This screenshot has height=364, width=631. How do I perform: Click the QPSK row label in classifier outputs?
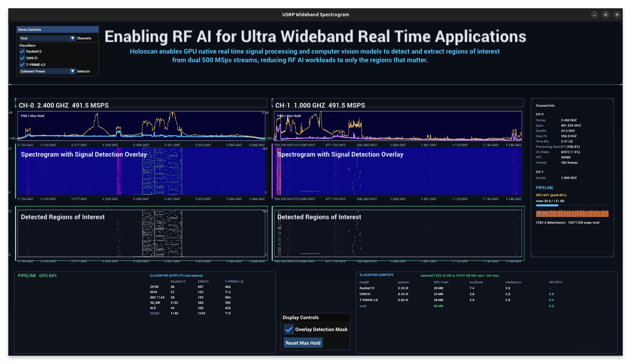pos(154,287)
